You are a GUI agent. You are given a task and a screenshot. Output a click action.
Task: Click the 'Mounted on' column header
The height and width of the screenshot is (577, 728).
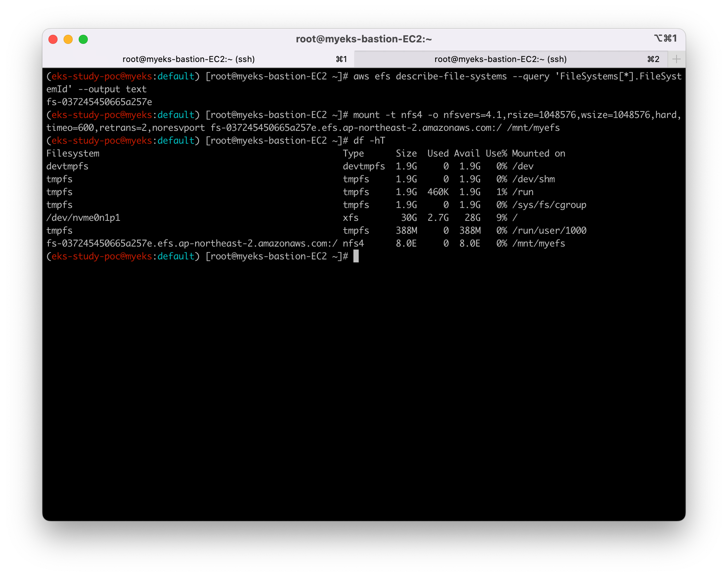click(538, 154)
